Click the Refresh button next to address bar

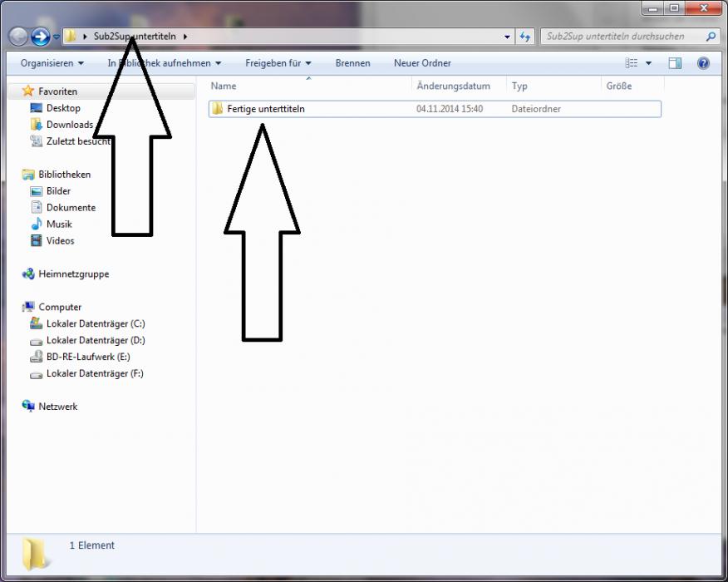(x=525, y=37)
